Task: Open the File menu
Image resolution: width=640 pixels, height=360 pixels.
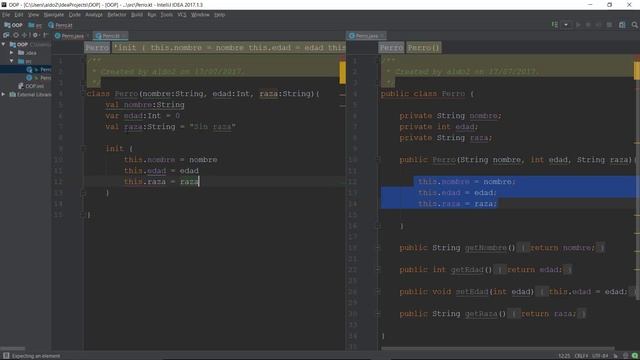Action: click(6, 15)
